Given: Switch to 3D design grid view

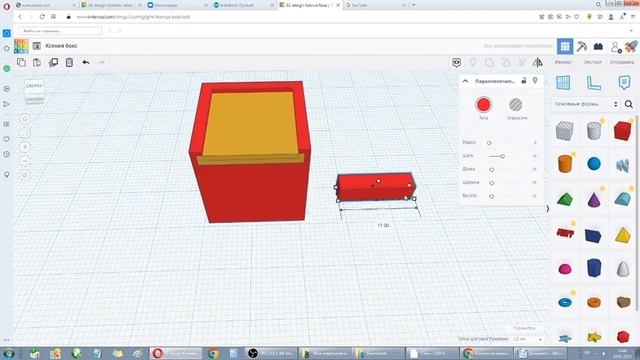Looking at the screenshot, I should (x=565, y=46).
